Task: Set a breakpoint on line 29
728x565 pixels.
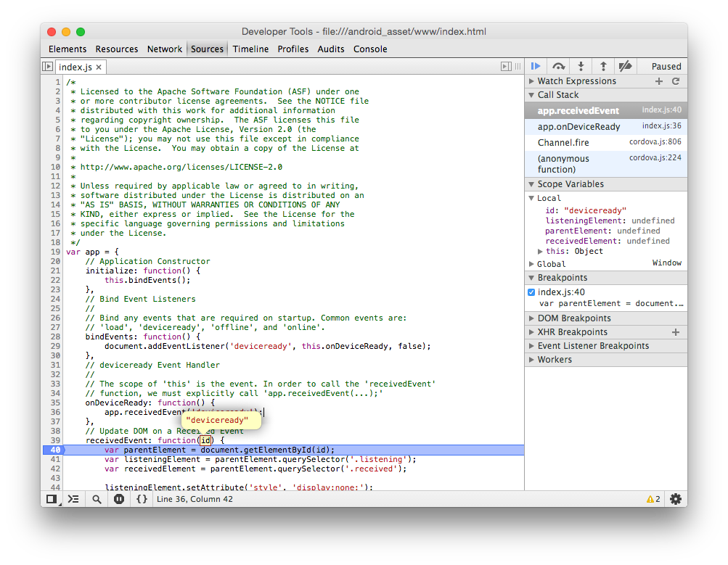Action: (x=54, y=346)
